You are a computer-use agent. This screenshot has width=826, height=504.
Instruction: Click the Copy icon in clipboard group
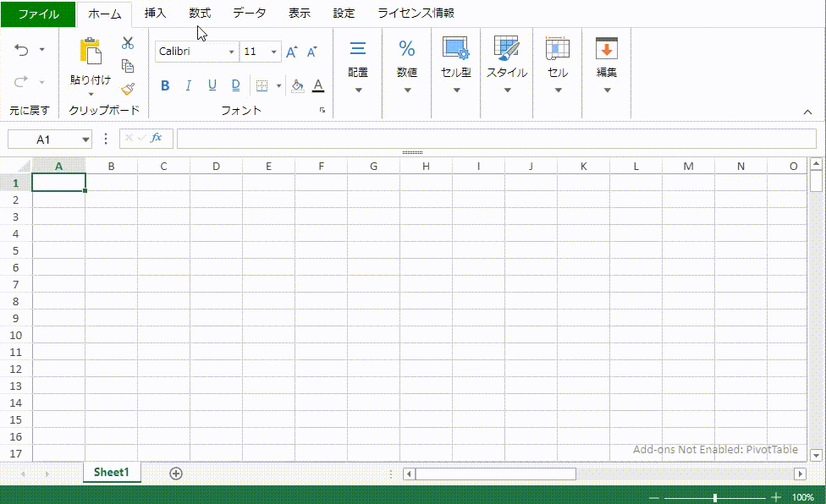tap(128, 66)
